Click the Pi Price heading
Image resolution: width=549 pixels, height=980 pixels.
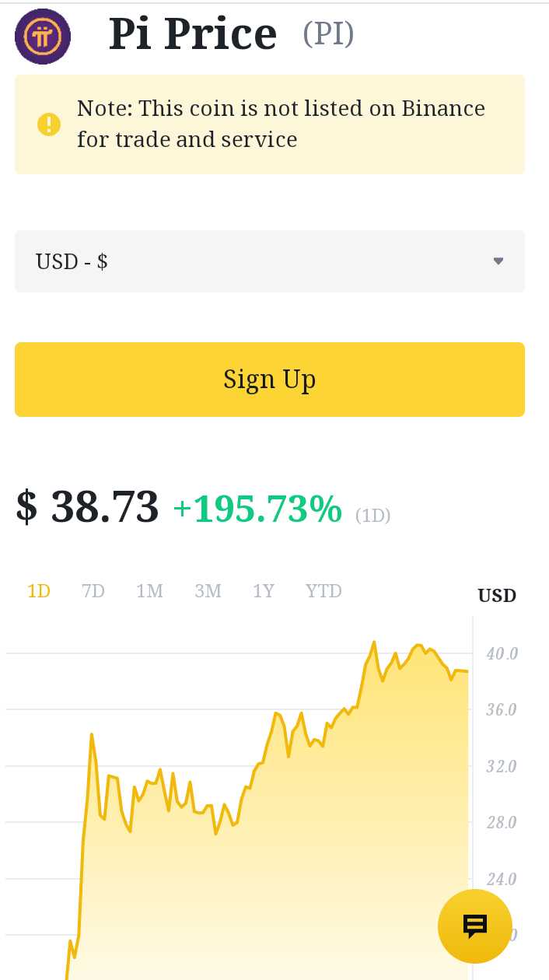[193, 34]
